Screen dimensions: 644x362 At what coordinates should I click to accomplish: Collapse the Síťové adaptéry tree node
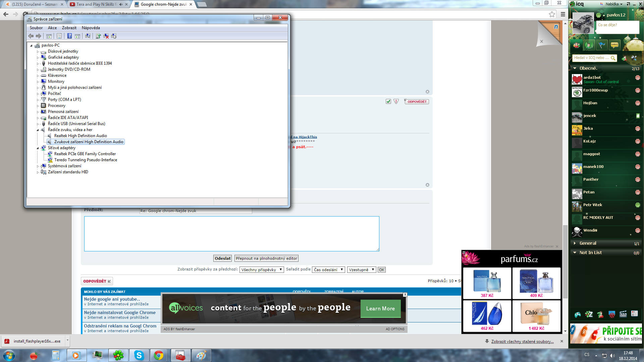point(38,148)
